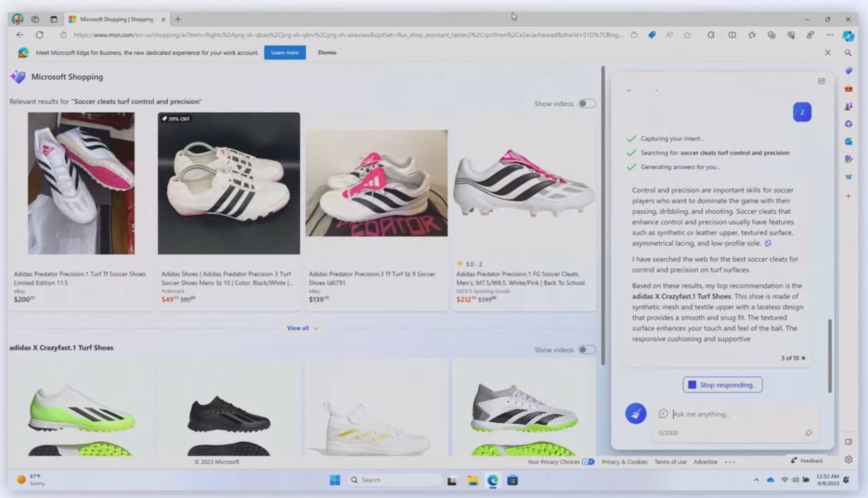Image resolution: width=868 pixels, height=498 pixels.
Task: Toggle Your Privacy Choices switch in footer
Action: point(588,461)
